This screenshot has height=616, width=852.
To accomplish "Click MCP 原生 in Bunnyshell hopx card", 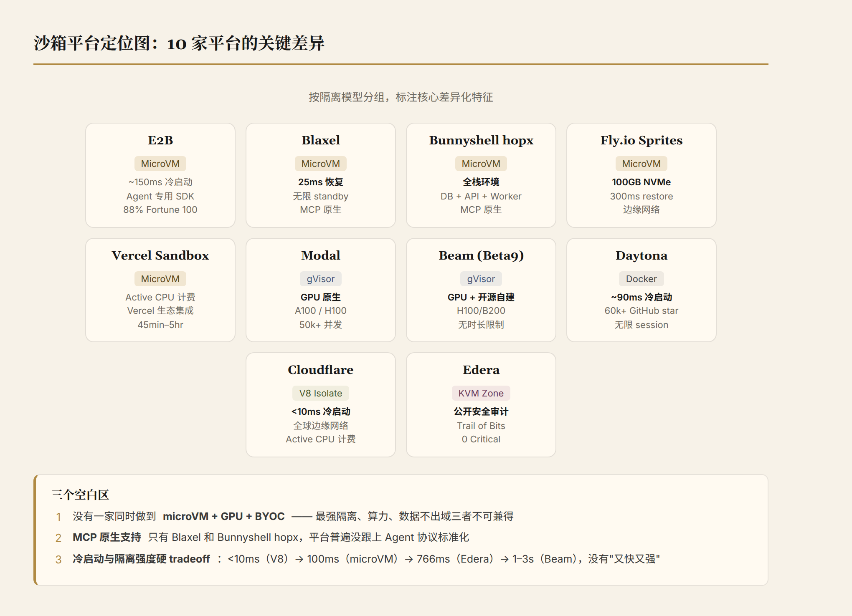I will [x=481, y=210].
